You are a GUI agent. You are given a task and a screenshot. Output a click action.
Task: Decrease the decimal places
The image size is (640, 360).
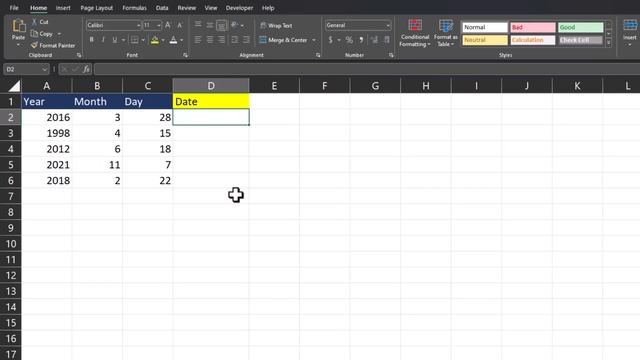386,40
